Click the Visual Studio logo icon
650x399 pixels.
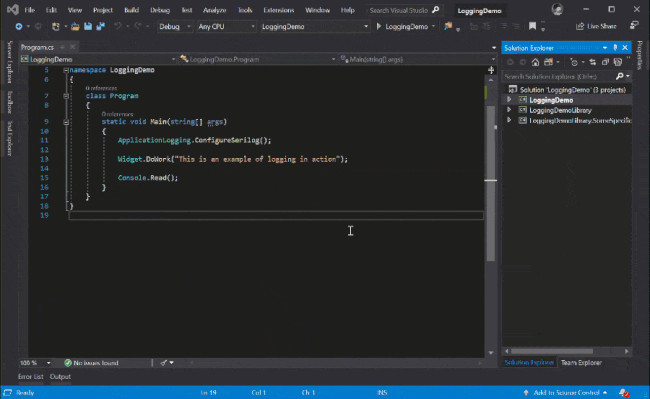tap(12, 10)
